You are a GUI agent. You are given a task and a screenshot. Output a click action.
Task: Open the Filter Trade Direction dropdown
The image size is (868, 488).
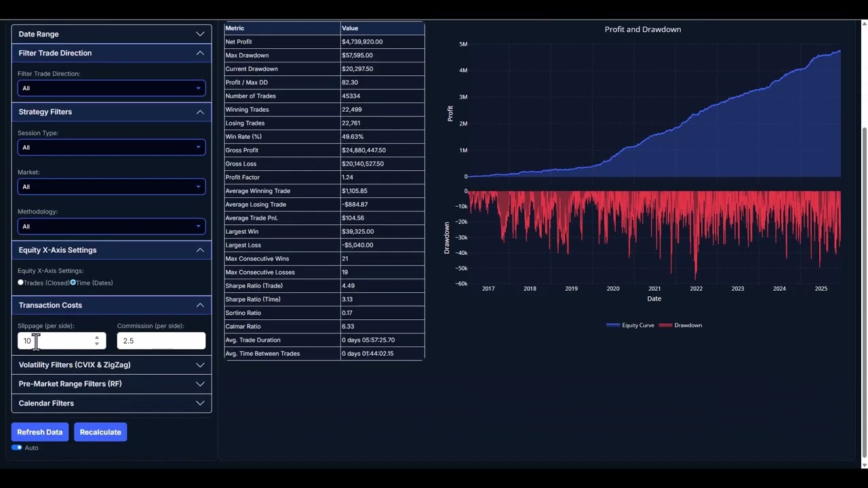click(x=111, y=88)
